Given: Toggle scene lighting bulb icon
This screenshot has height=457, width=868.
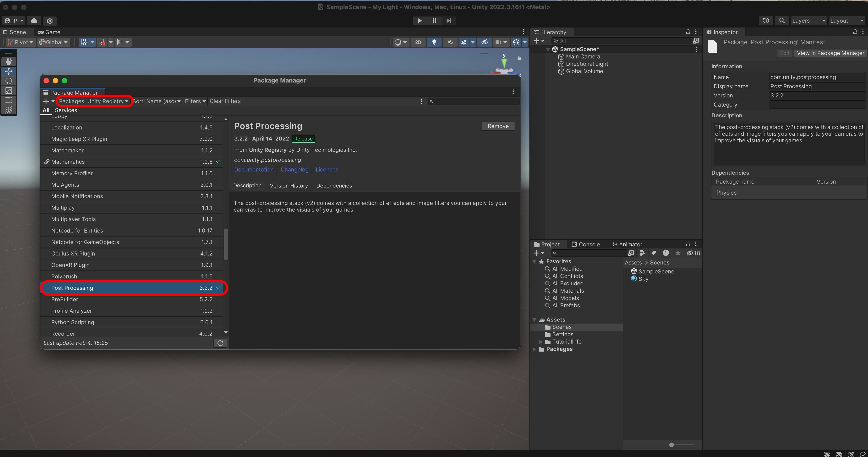Looking at the screenshot, I should click(x=434, y=42).
